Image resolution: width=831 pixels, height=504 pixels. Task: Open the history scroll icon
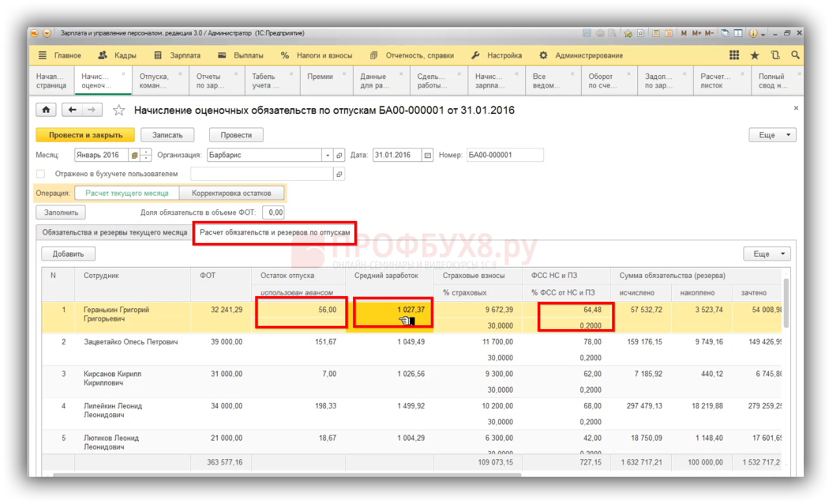[x=775, y=56]
